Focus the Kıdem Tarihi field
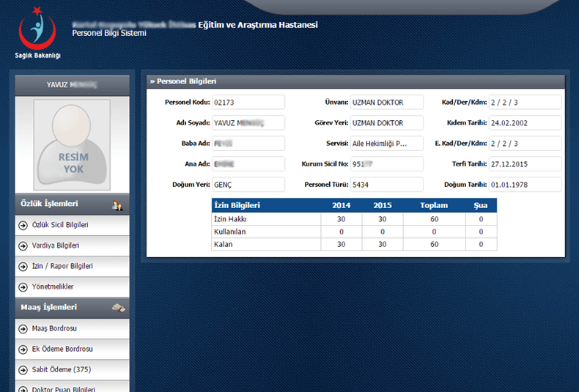Viewport: 579px width, 392px height. tap(525, 123)
